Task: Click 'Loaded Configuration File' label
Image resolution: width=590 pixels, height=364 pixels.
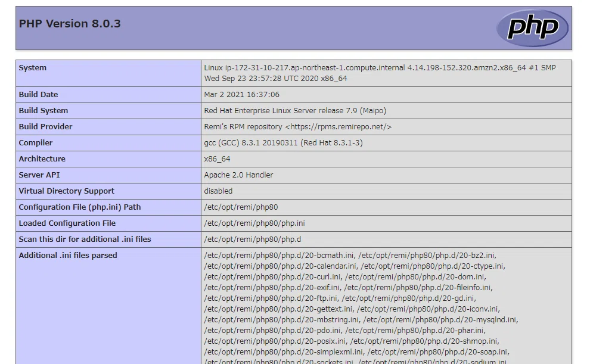Action: 67,223
